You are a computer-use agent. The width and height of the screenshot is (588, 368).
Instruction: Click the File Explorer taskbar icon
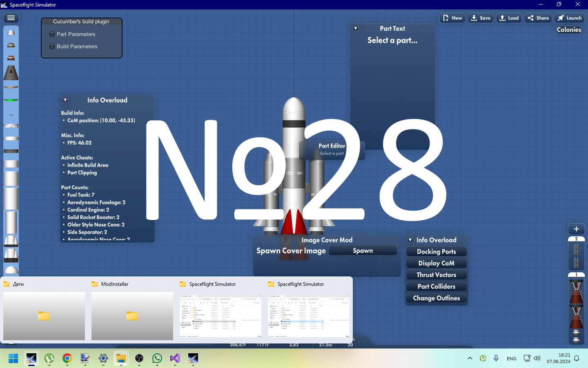[x=121, y=359]
